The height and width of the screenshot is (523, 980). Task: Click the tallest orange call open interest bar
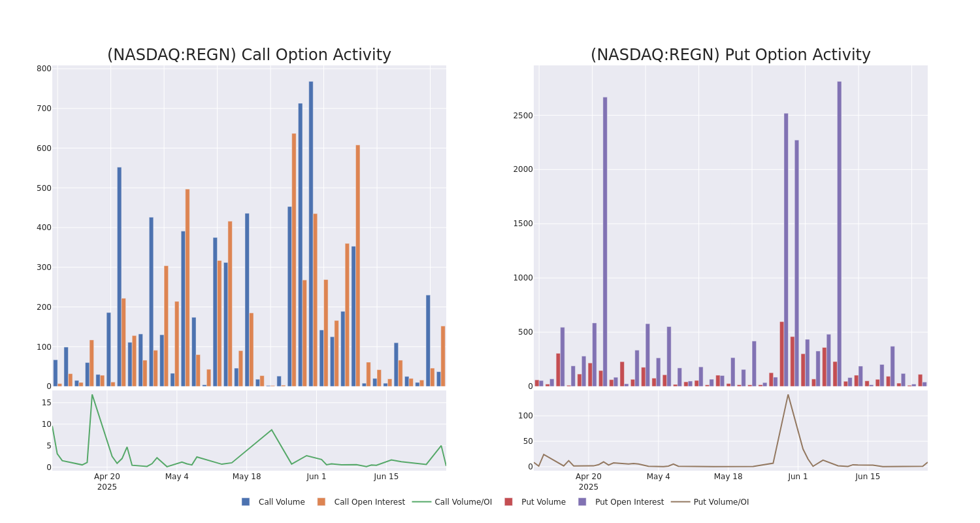coord(294,260)
